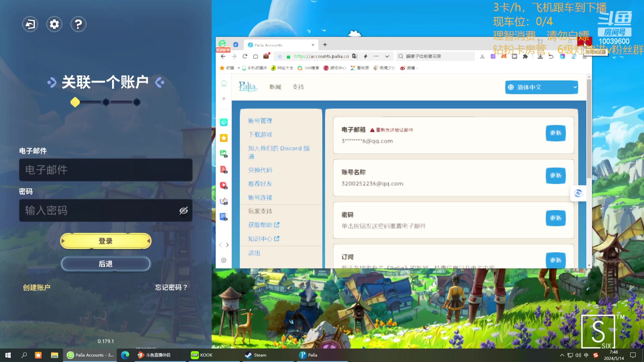The image size is (644, 362).
Task: Open the 简体中文 language dropdown
Action: click(541, 87)
